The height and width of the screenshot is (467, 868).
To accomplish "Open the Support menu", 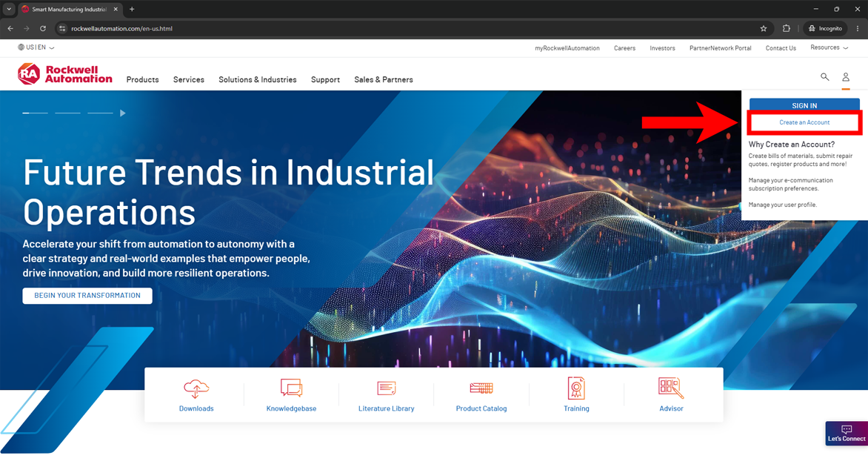I will 326,80.
